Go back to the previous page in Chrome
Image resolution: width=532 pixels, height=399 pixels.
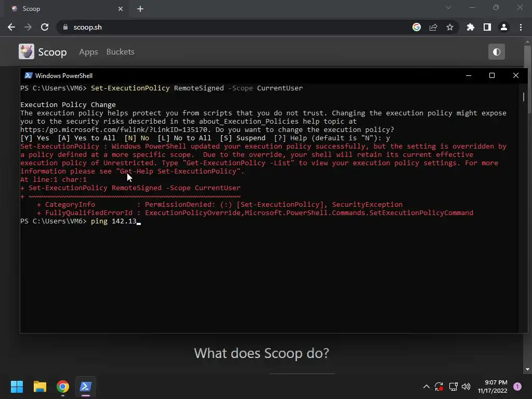coord(11,27)
